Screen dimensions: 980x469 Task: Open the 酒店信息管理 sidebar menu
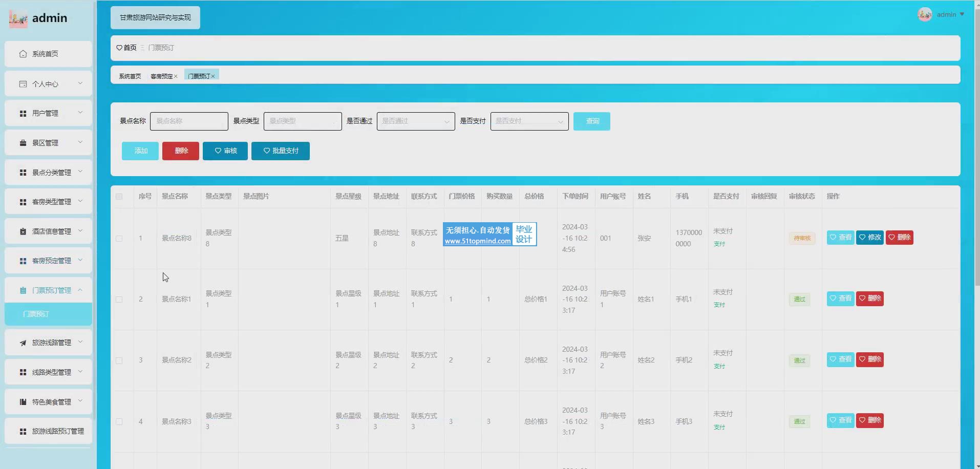[48, 231]
